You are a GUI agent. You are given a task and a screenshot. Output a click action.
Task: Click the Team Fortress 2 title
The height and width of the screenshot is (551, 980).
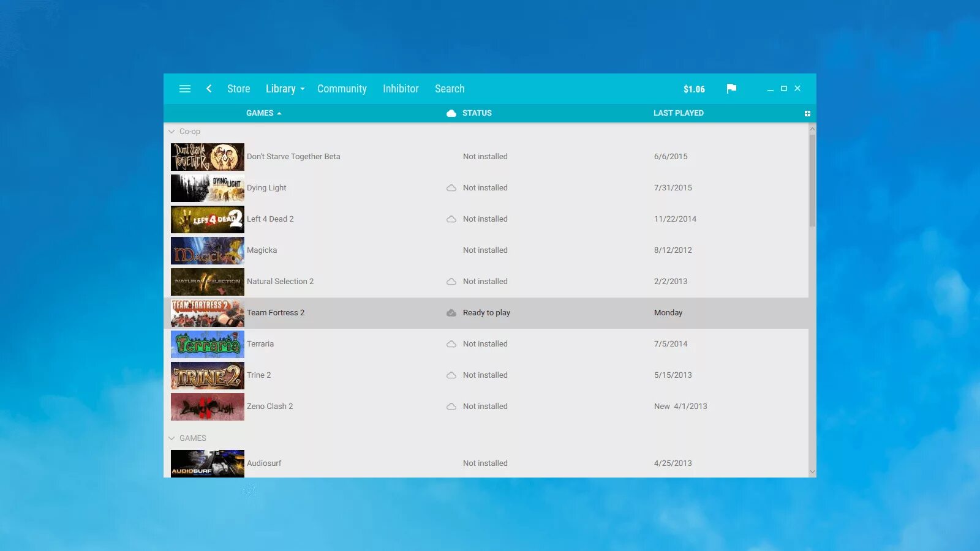[276, 313]
